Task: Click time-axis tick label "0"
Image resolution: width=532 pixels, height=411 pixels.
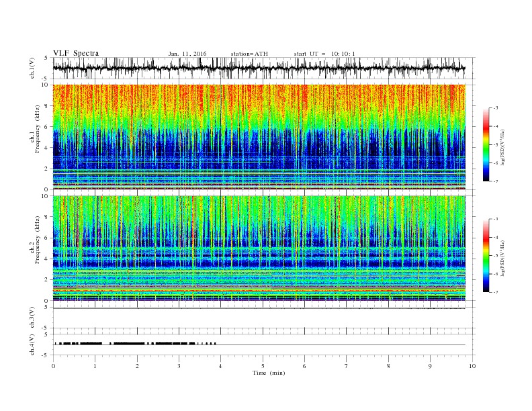Action: coord(53,366)
